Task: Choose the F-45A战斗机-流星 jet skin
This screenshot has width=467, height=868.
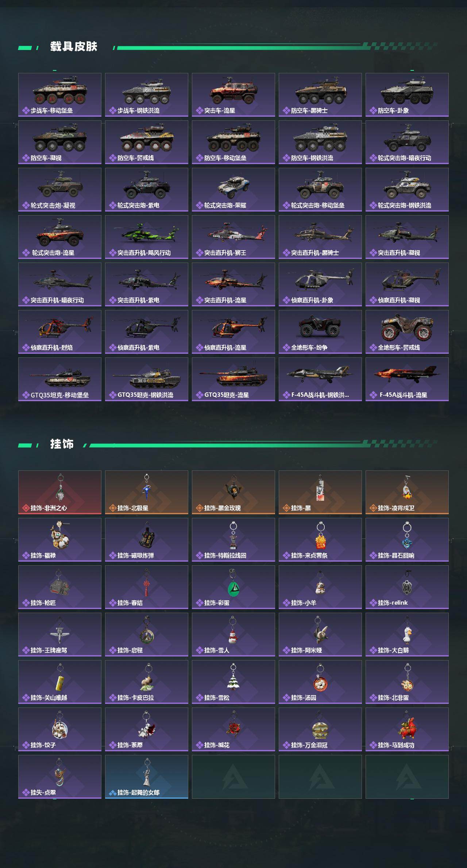Action: coord(407,379)
